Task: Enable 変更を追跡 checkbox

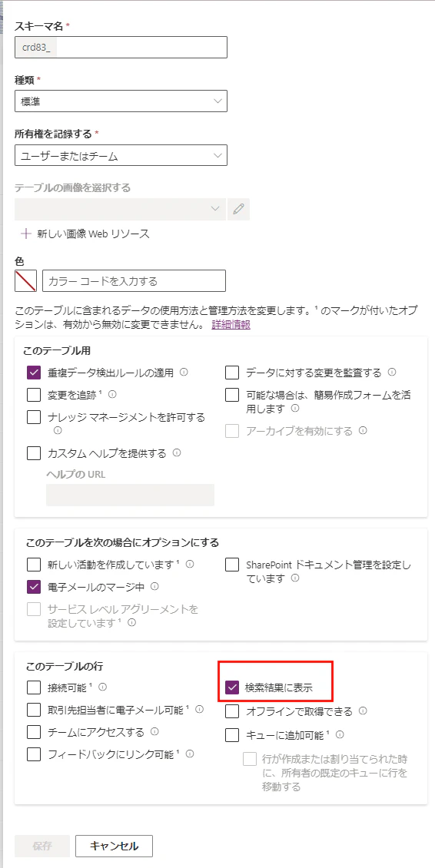Action: pos(34,395)
